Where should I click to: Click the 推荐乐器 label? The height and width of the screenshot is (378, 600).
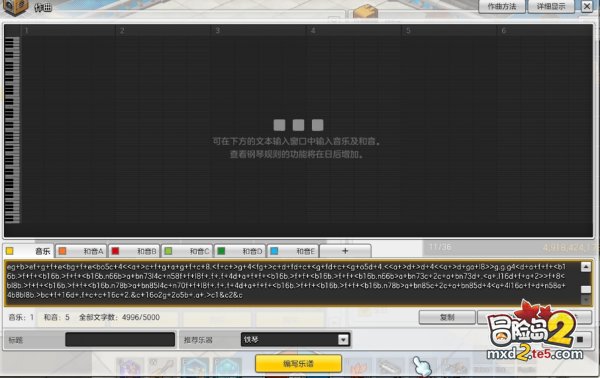(198, 340)
